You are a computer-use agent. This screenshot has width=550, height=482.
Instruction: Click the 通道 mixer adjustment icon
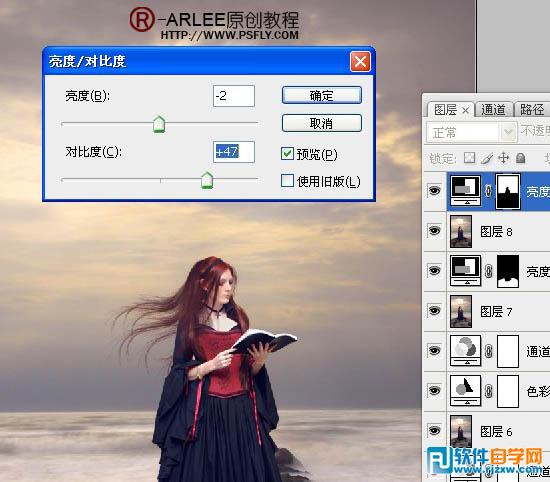click(466, 351)
